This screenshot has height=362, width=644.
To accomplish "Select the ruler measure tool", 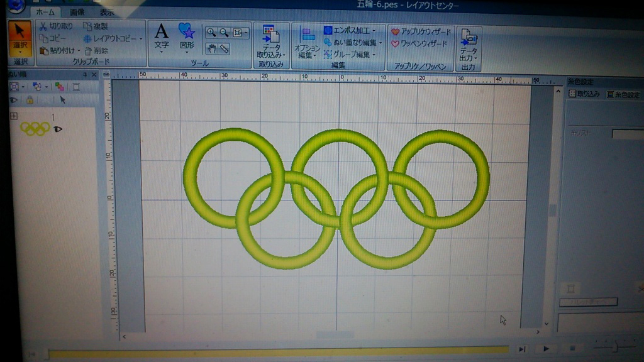I will coord(225,49).
